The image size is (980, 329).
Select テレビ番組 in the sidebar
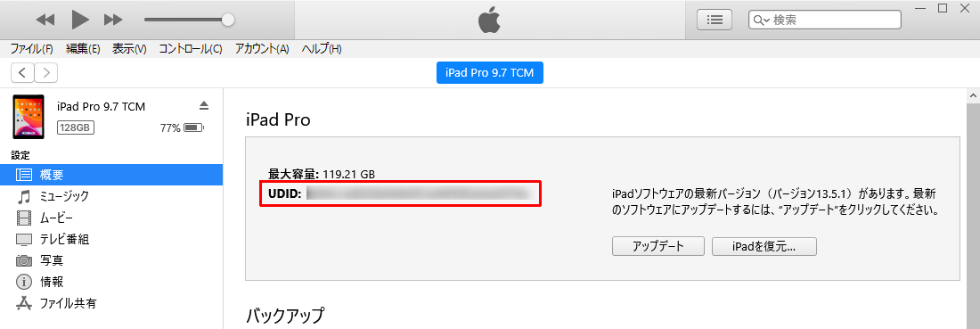pos(111,239)
